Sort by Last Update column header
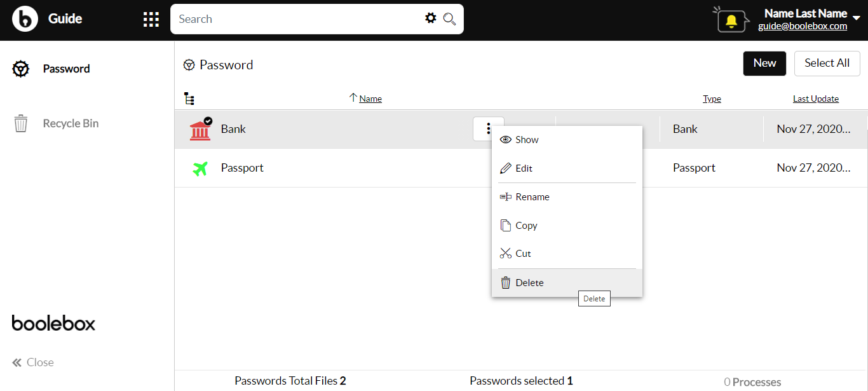 [x=815, y=99]
